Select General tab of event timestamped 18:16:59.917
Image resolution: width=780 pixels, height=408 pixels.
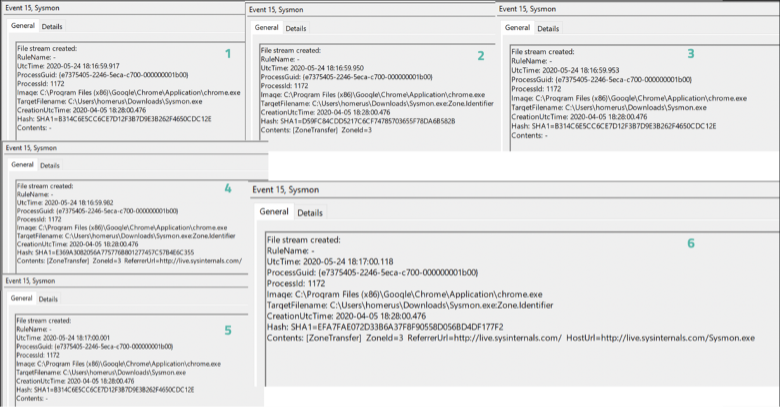[x=23, y=26]
